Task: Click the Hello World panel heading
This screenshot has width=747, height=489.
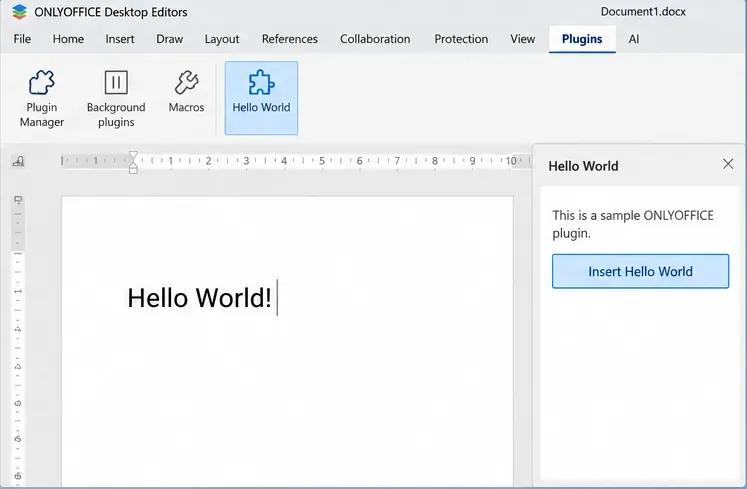Action: point(583,166)
